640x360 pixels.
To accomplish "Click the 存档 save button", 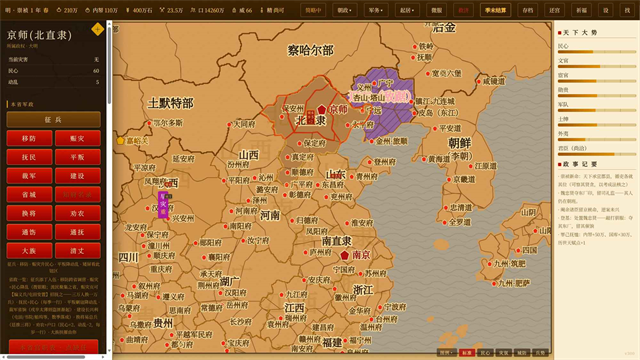I will click(x=528, y=10).
